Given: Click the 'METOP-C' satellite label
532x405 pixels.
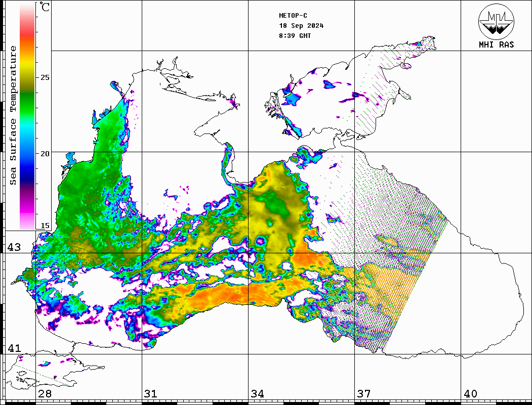Looking at the screenshot, I should tap(293, 16).
